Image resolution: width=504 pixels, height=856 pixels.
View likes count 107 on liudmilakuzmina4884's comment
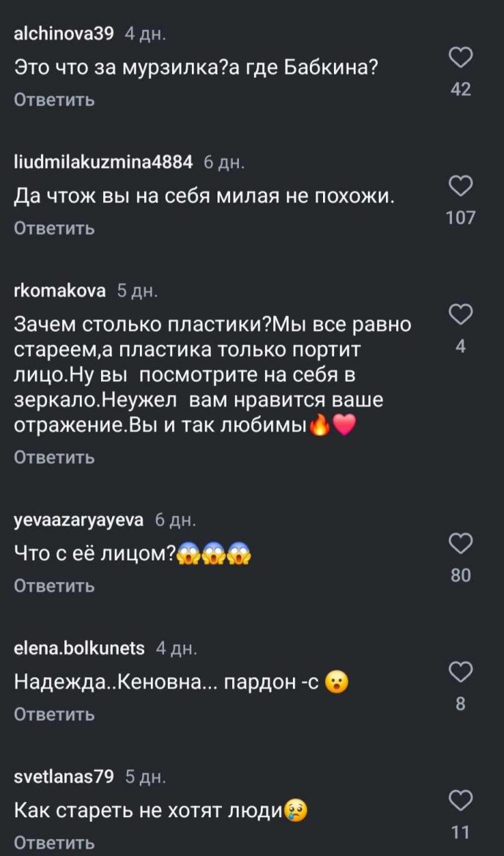(x=460, y=218)
